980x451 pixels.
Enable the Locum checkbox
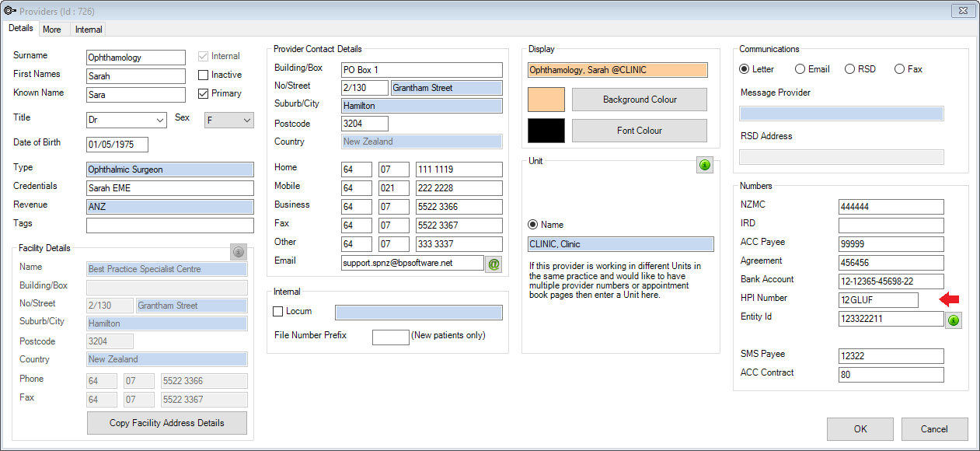[x=278, y=311]
